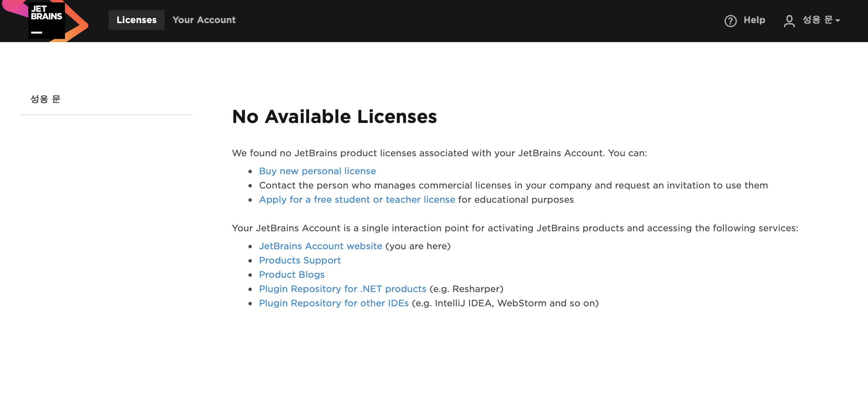This screenshot has width=868, height=398.
Task: Go to the Product Blogs link
Action: point(292,275)
